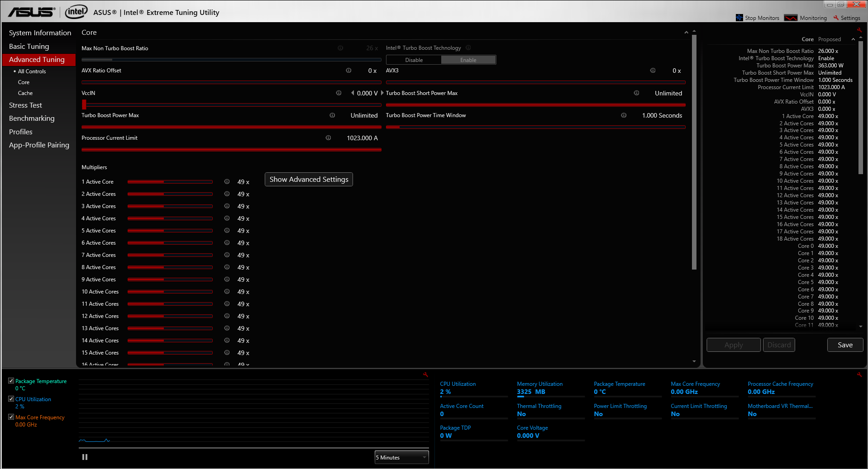This screenshot has width=868, height=469.
Task: Click Show Advanced Settings button
Action: tap(309, 180)
